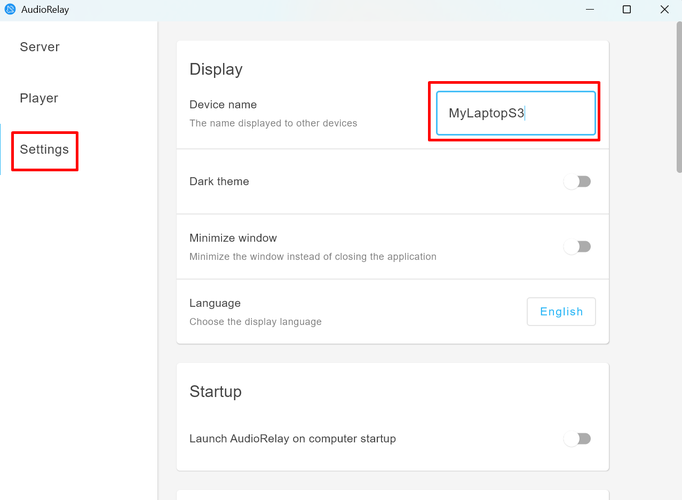Viewport: 682px width, 500px height.
Task: Click the Language setting label
Action: coord(215,303)
